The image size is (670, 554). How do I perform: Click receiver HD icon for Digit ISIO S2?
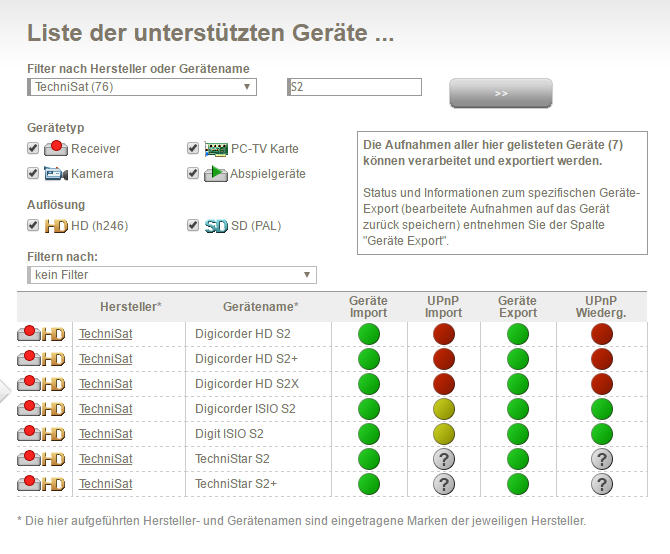[41, 434]
